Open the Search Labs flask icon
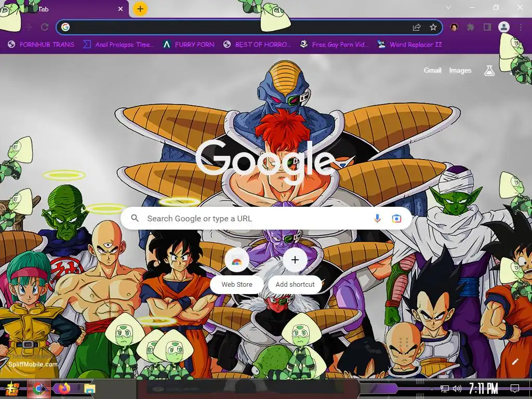 pos(489,70)
